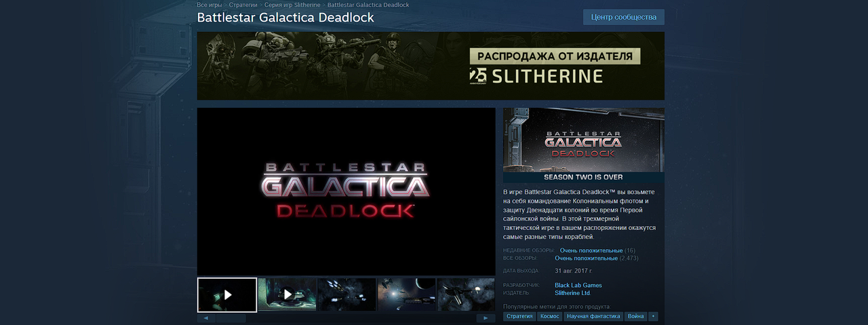Select the Война tag
Screen dimensions: 868x325
pos(636,316)
